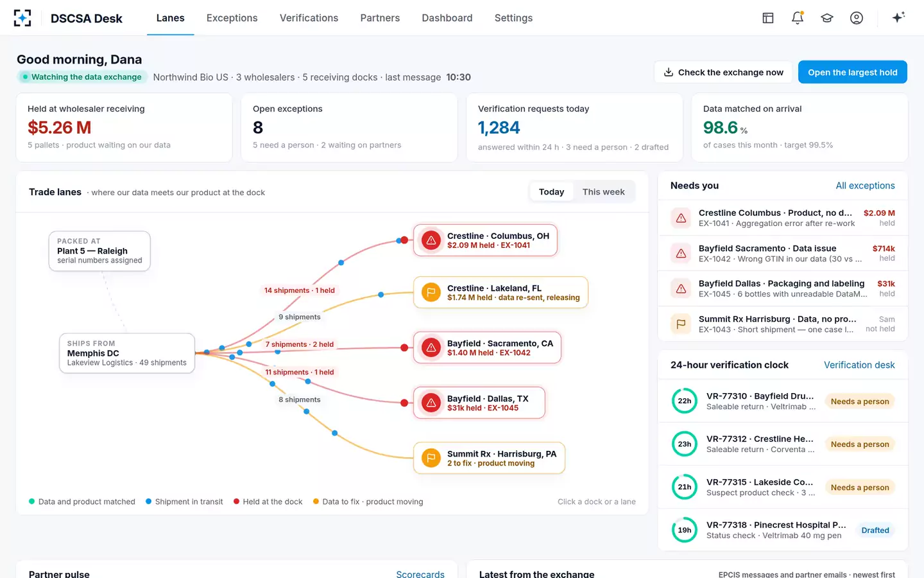Image resolution: width=924 pixels, height=578 pixels.
Task: Click the warning icon beside EX-1041 exception
Action: pyautogui.click(x=681, y=218)
